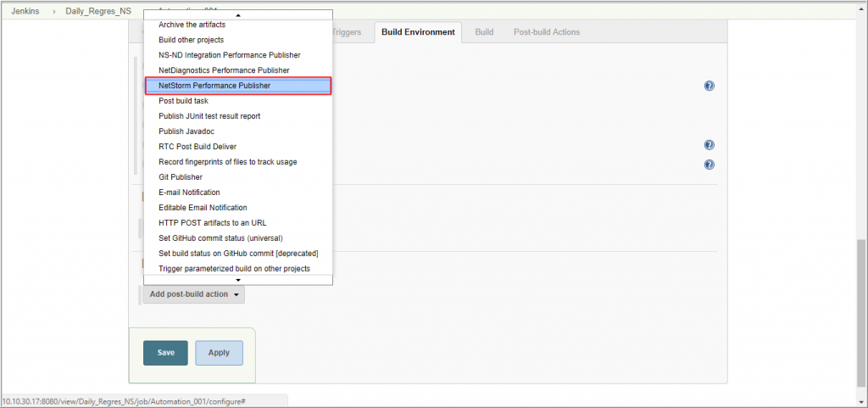
Task: Select NetStorm Performance Publisher
Action: (x=238, y=86)
